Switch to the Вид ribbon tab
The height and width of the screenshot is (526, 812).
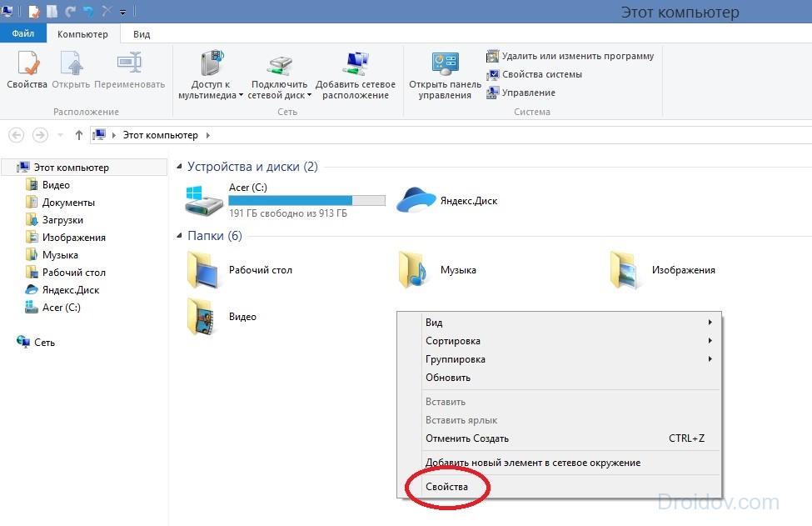point(142,34)
